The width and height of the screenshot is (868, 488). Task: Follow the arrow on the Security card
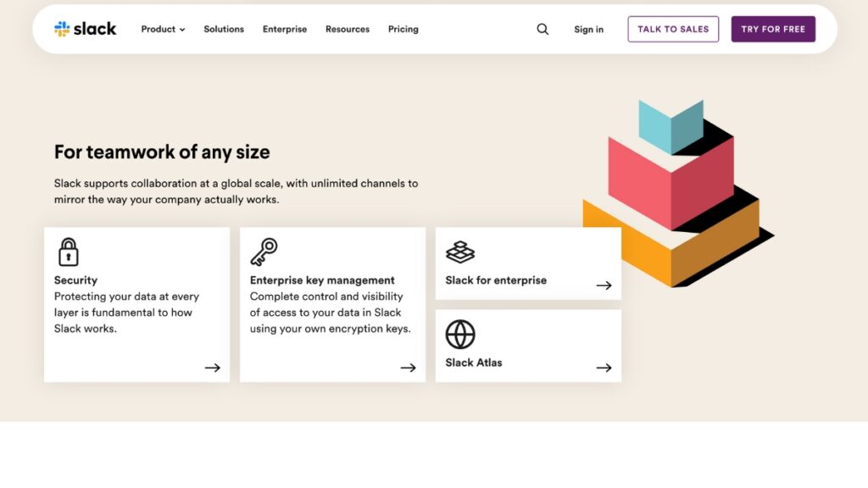click(x=213, y=368)
